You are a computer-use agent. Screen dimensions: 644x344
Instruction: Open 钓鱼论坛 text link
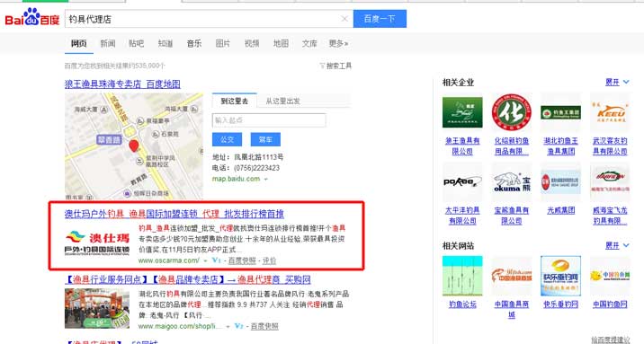pos(462,304)
